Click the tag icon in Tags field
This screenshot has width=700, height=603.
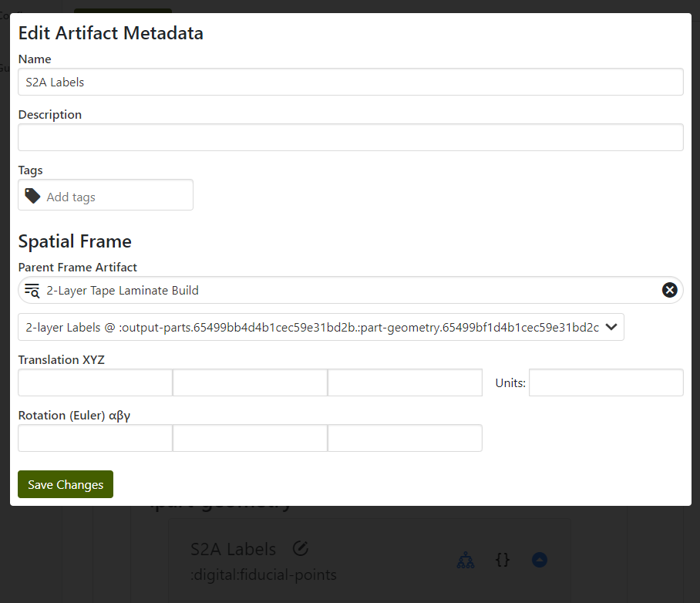(32, 196)
